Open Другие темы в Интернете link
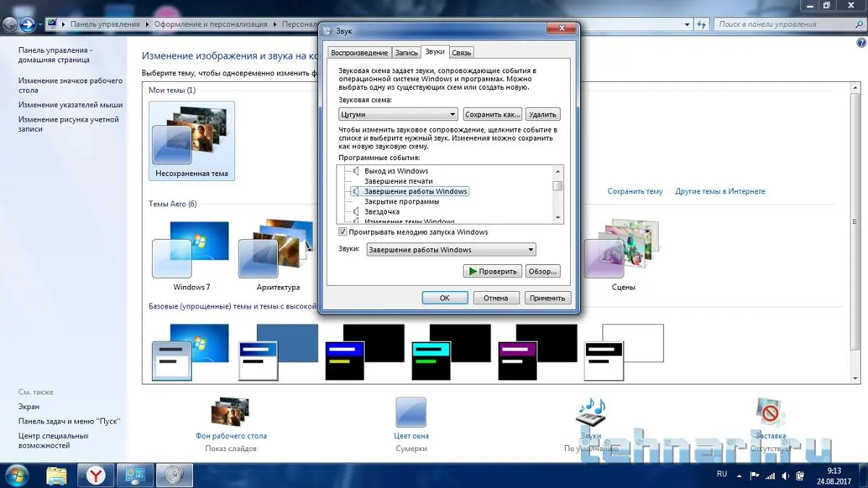Image resolution: width=868 pixels, height=488 pixels. 720,191
